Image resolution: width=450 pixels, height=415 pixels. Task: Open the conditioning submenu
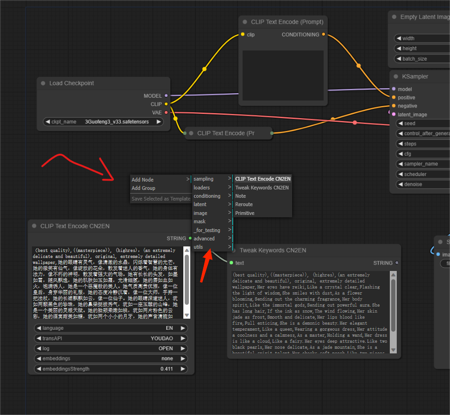pyautogui.click(x=212, y=196)
